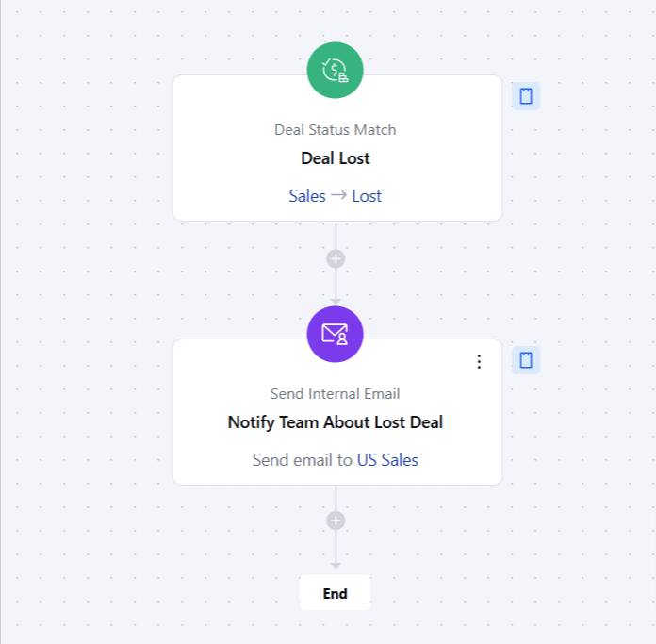656x644 pixels.
Task: Click the arrowhead entering the End node
Action: (336, 566)
